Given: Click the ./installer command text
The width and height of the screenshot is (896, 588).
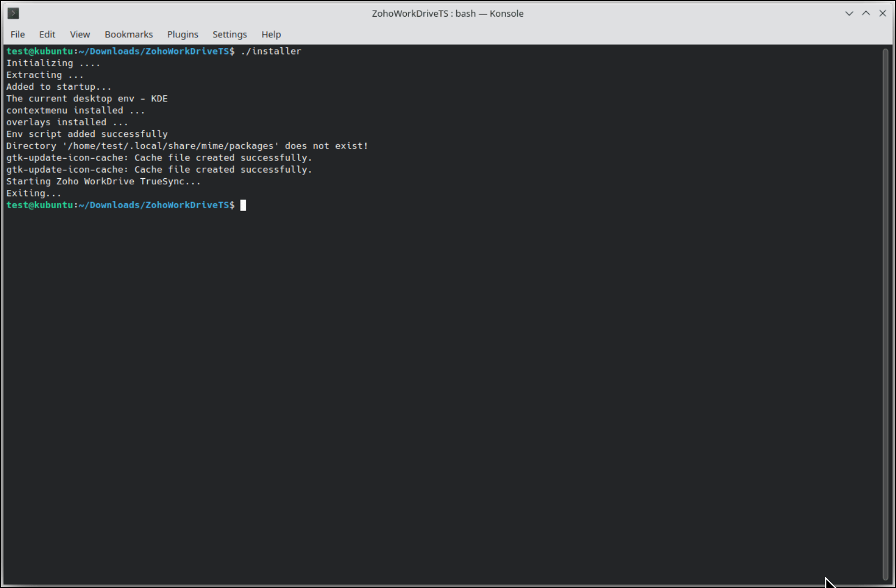Looking at the screenshot, I should click(x=271, y=51).
